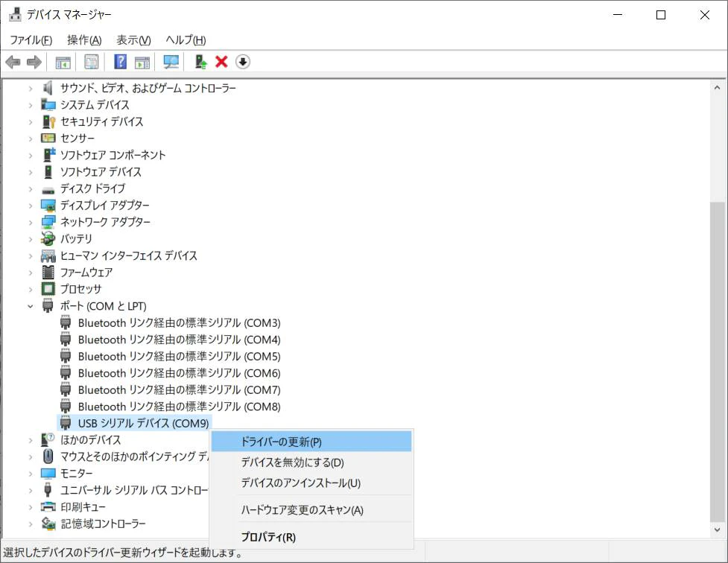Image resolution: width=728 pixels, height=563 pixels.
Task: Expand the ファームウェア category
Action: [x=31, y=273]
